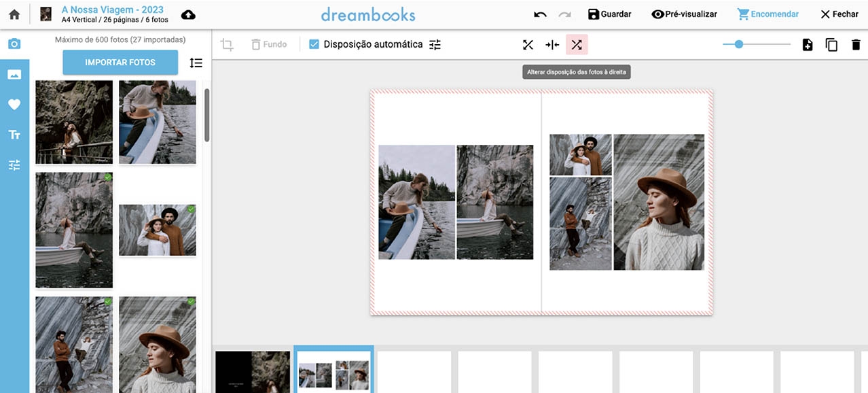This screenshot has height=393, width=868.
Task: Open the text tool panel (Tt)
Action: pos(14,134)
